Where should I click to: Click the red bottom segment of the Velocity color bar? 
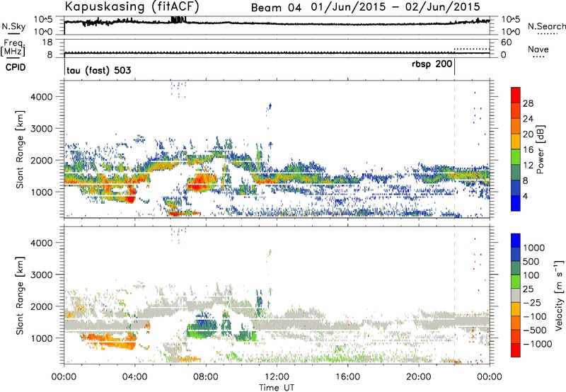coord(516,350)
